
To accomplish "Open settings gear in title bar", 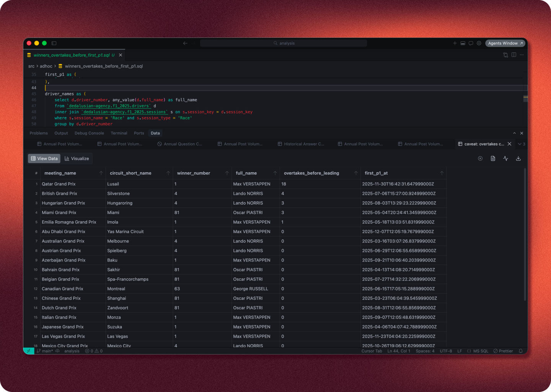I will point(479,43).
